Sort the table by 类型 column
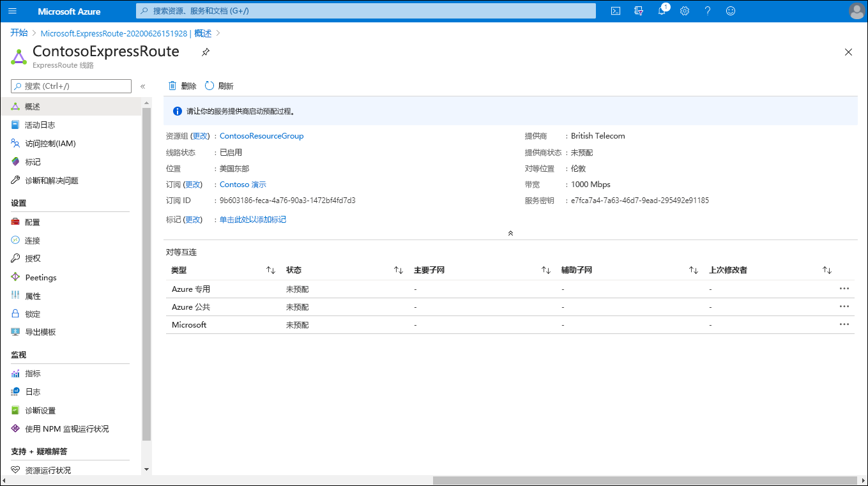 click(271, 270)
